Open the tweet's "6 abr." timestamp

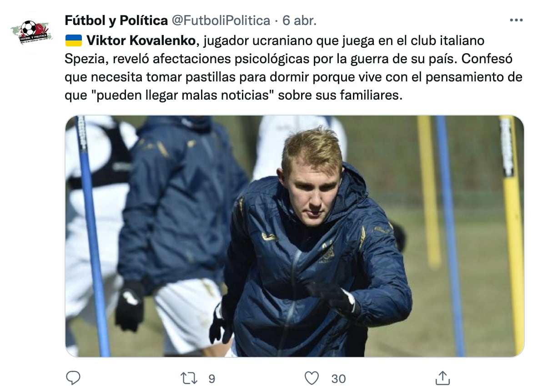click(x=299, y=20)
